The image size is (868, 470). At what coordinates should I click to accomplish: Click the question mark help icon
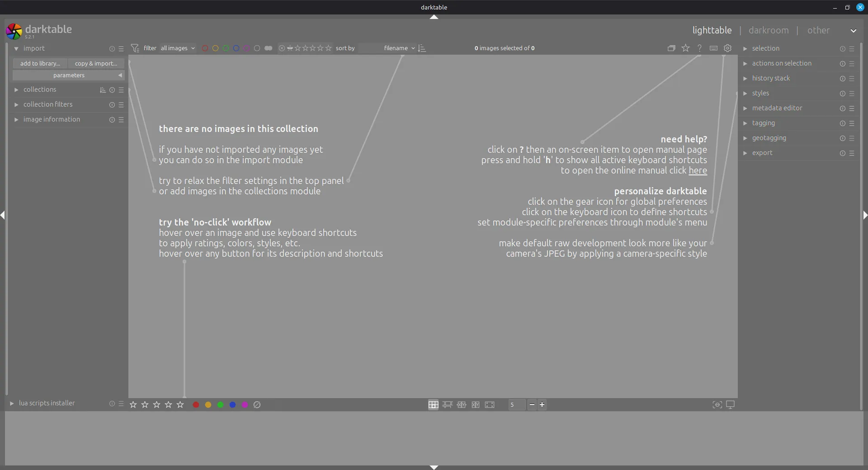699,48
